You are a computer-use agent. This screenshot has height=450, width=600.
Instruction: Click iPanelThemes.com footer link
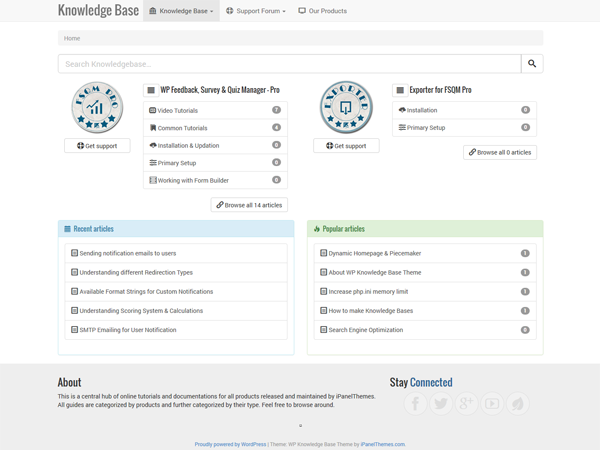[382, 444]
